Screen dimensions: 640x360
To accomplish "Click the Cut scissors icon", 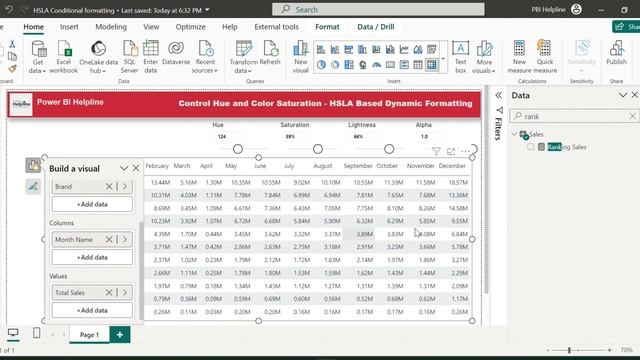I will (12, 44).
